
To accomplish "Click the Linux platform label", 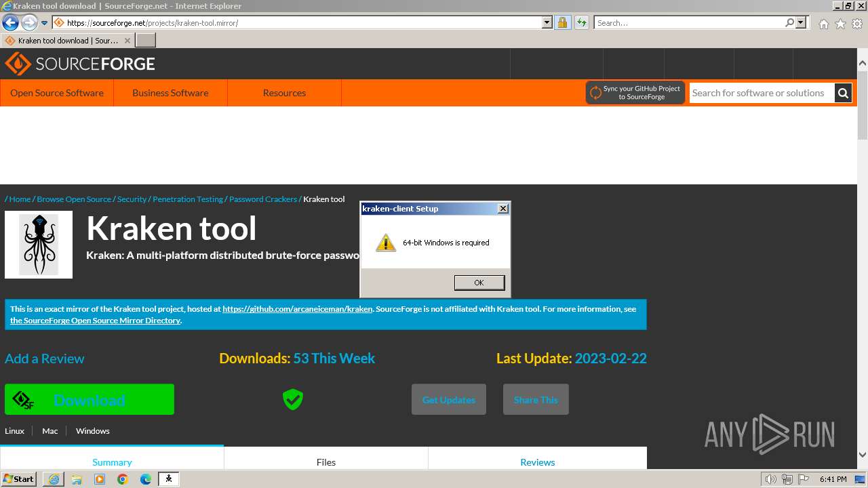I will pos(14,431).
